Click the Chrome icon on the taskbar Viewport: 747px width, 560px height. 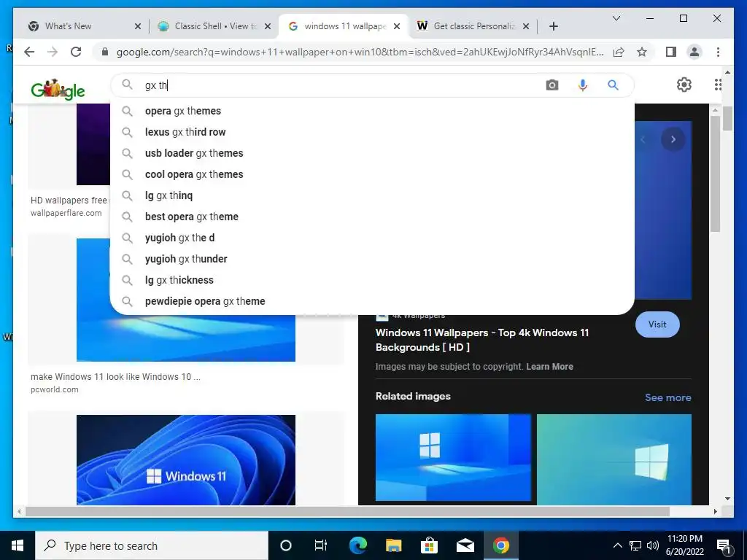(x=500, y=545)
